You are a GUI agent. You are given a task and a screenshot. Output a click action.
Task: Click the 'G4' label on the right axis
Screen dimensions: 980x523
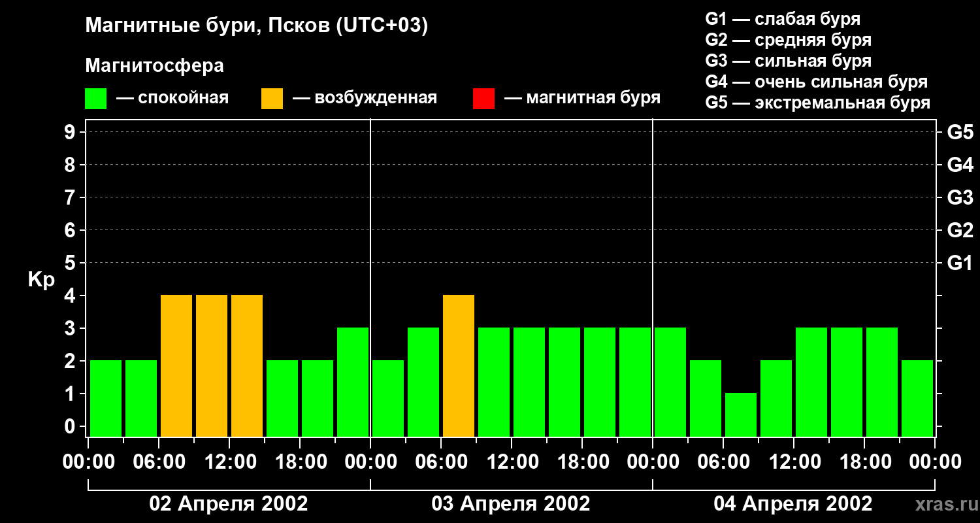[x=960, y=165]
